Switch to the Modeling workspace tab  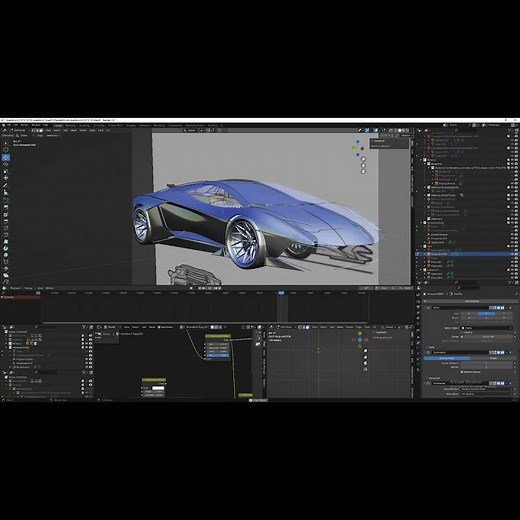[x=71, y=126]
